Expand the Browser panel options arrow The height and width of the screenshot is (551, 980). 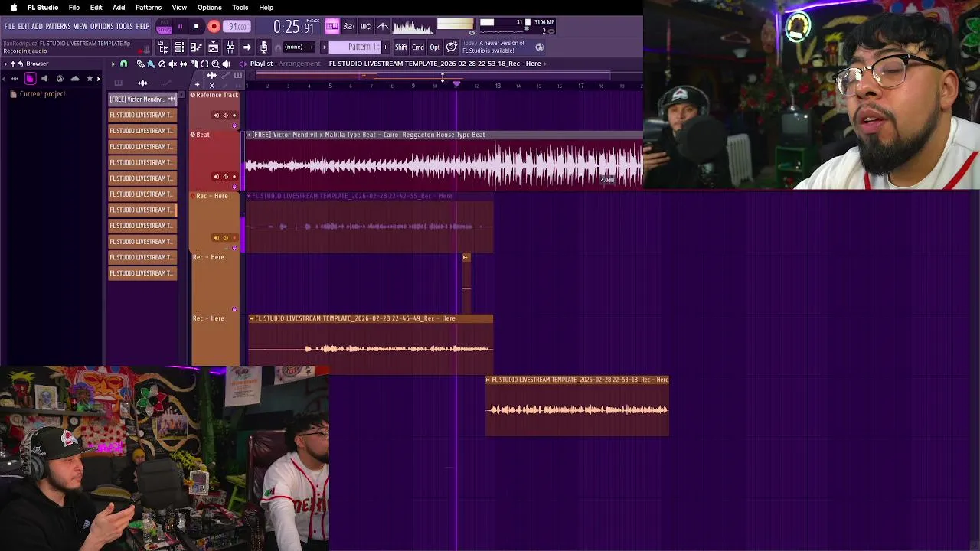(x=5, y=64)
